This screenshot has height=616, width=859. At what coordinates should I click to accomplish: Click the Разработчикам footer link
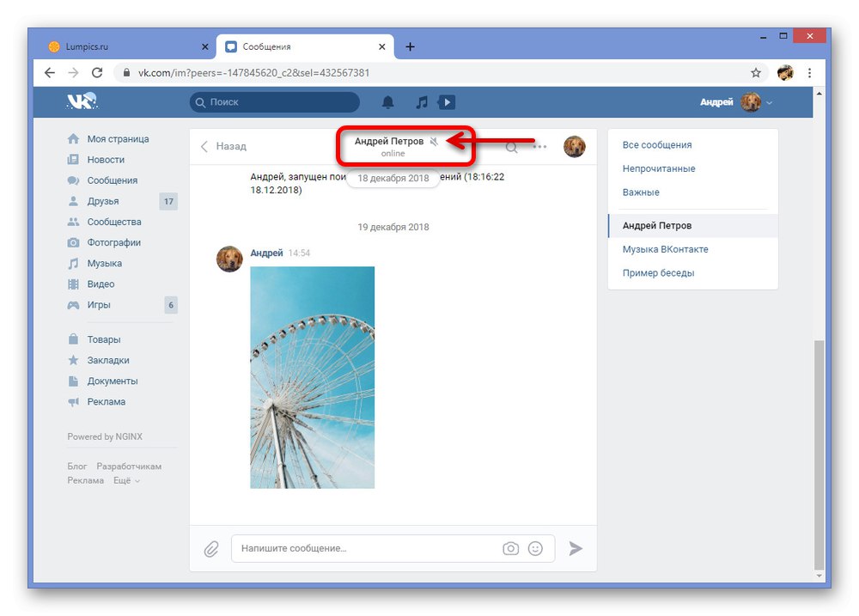click(129, 467)
